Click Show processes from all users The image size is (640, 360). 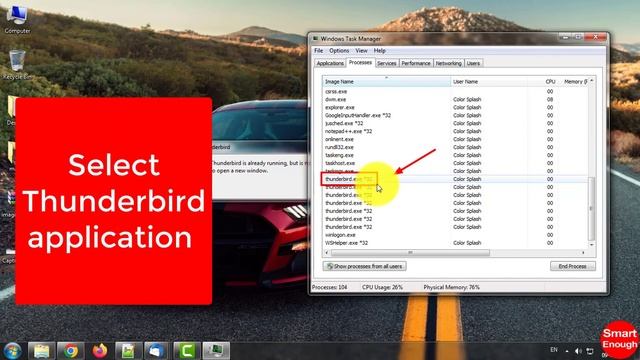coord(364,266)
